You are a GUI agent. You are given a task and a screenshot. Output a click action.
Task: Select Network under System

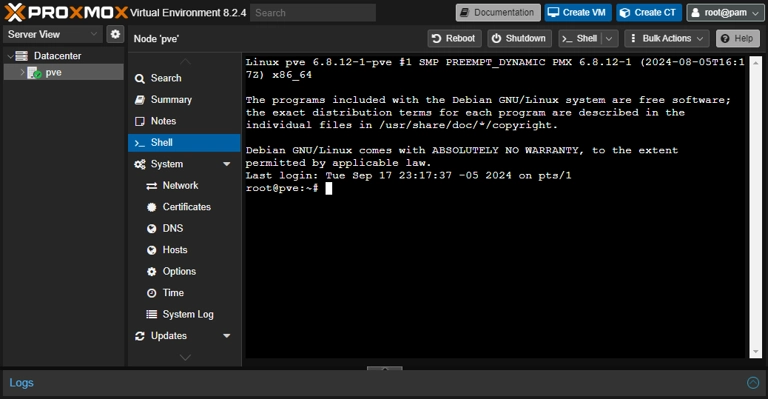click(184, 186)
